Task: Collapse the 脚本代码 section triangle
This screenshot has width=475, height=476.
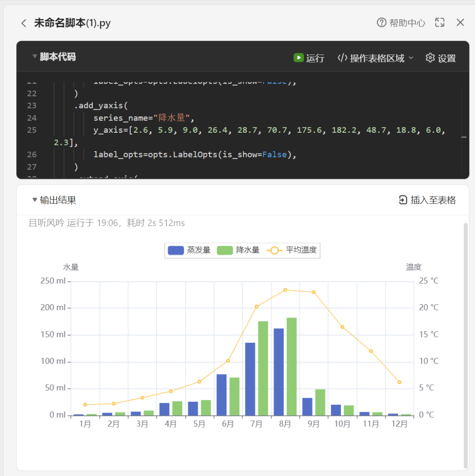Action: coord(34,57)
